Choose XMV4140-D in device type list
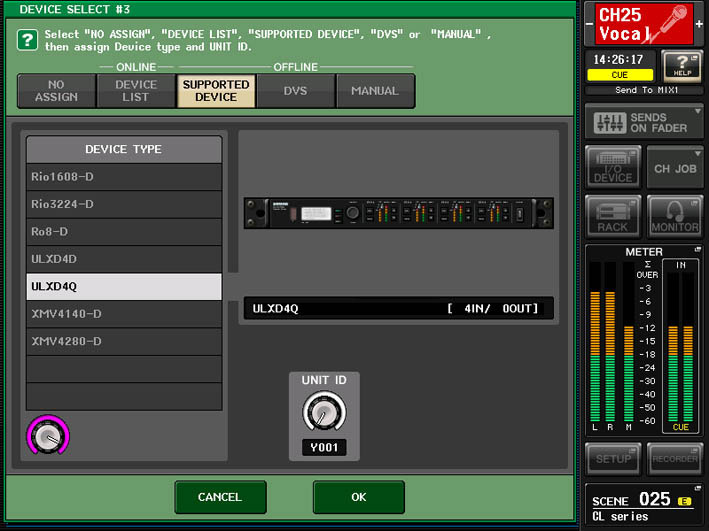The image size is (709, 531). (x=124, y=314)
